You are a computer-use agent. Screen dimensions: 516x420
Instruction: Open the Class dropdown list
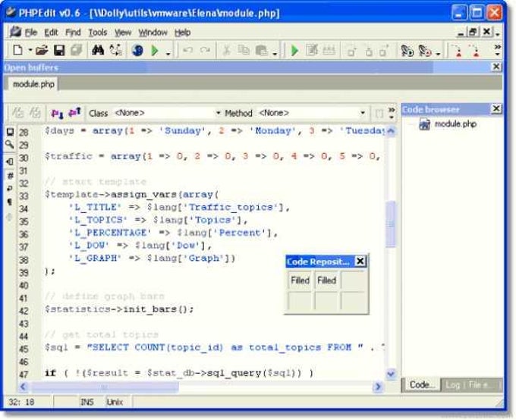pos(218,113)
